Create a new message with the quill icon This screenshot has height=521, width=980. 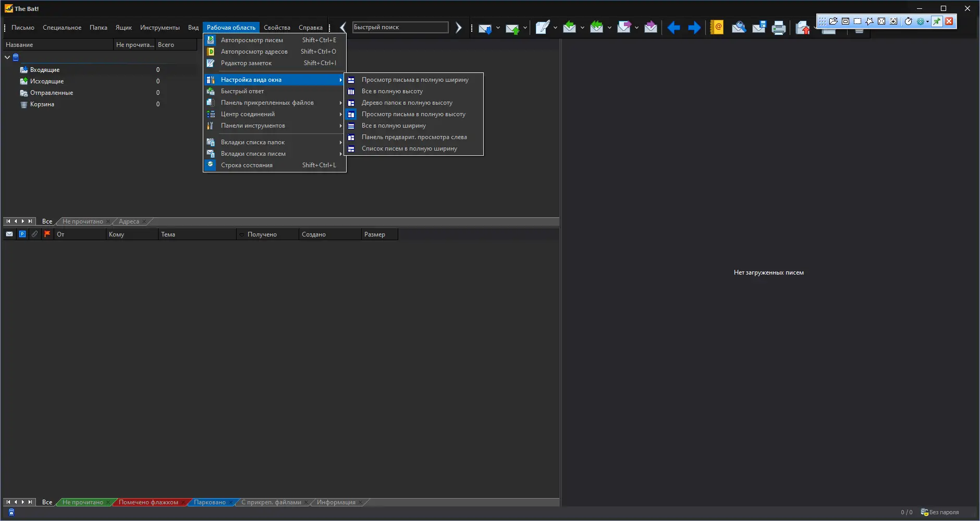coord(542,28)
